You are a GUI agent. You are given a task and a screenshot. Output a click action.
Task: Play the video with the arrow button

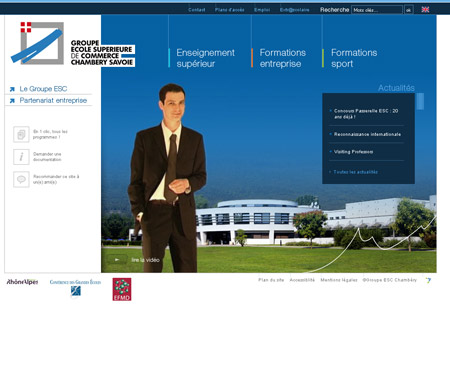[x=117, y=260]
